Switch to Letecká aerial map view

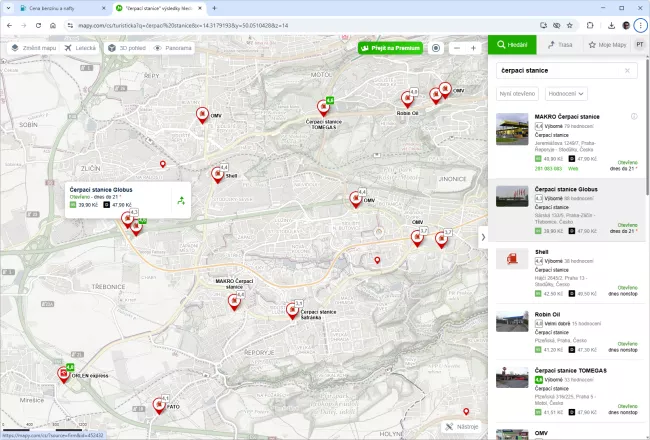point(81,47)
